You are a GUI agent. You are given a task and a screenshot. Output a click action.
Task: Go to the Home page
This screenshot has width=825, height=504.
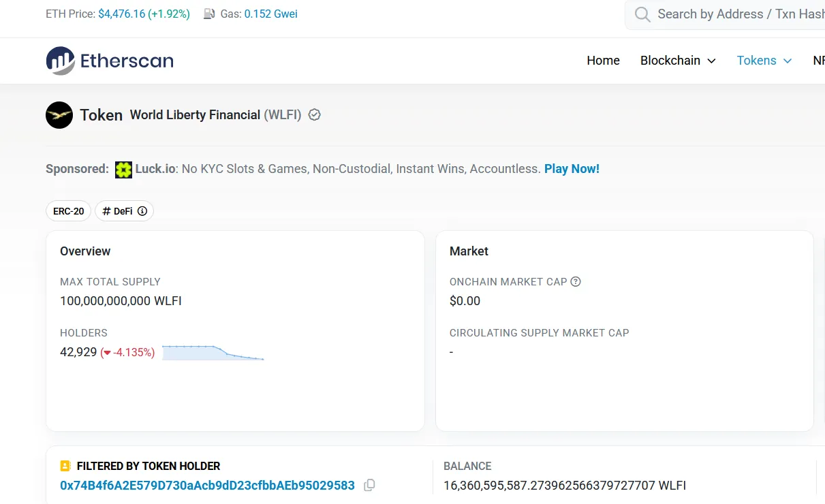pyautogui.click(x=603, y=61)
